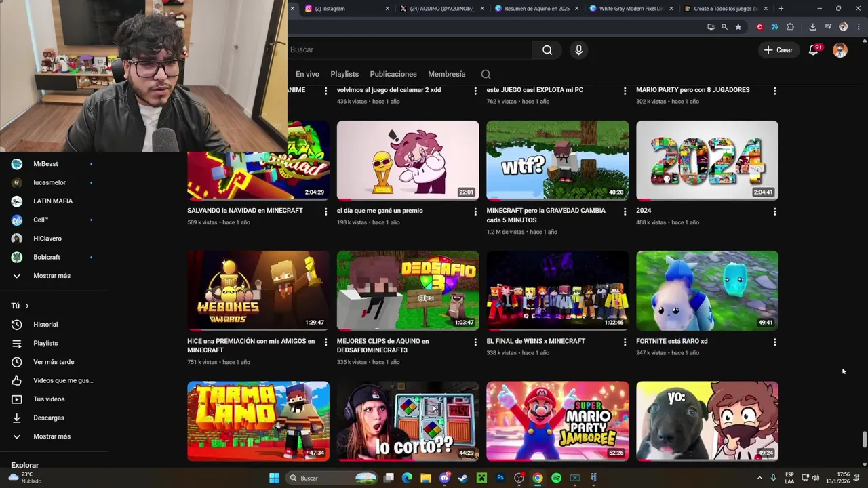Click the YouTube Buscar search field
The width and height of the screenshot is (868, 488).
click(x=410, y=49)
